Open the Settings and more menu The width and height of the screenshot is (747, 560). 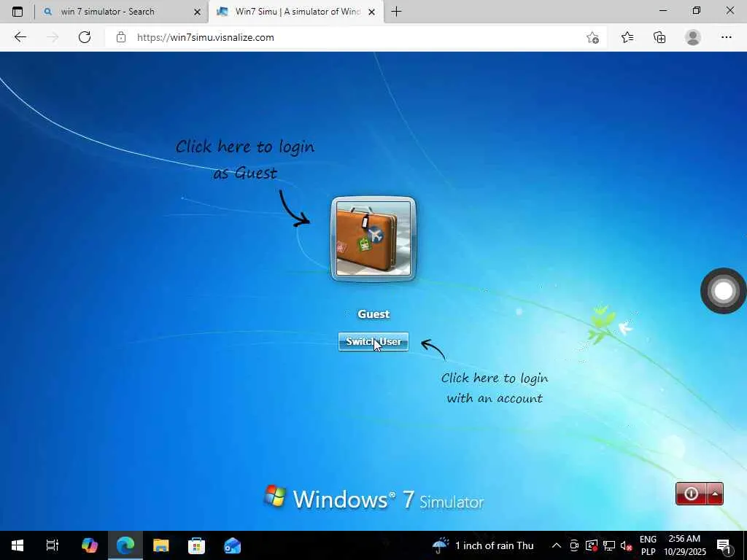click(726, 37)
